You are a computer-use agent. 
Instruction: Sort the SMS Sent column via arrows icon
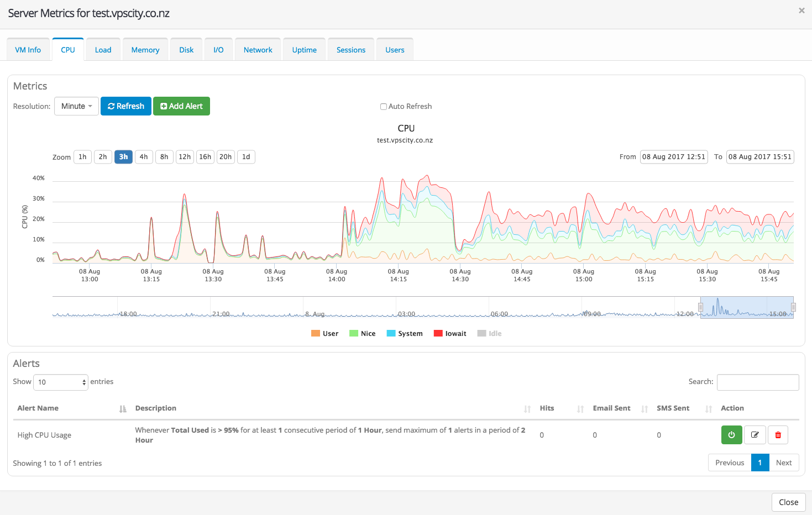(x=708, y=409)
